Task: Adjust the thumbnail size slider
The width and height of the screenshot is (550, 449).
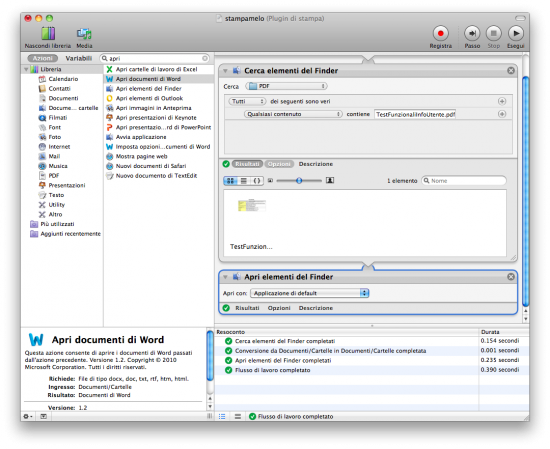Action: pyautogui.click(x=299, y=181)
